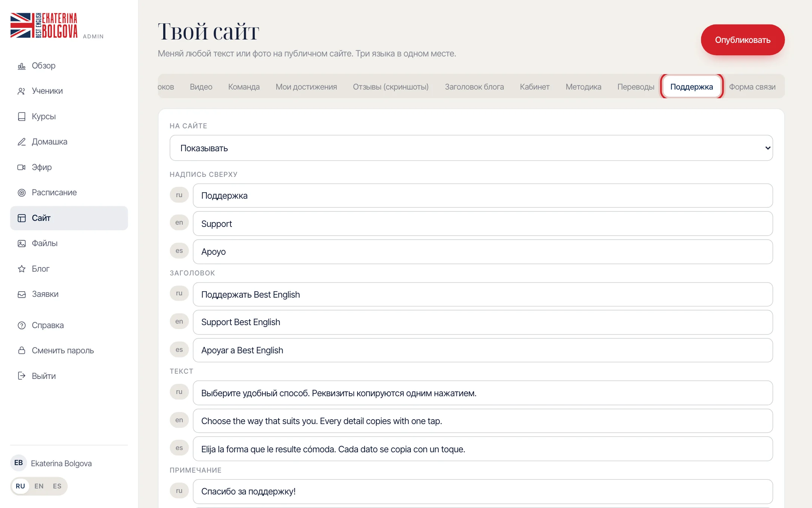Click the Обзор chart icon
Viewport: 812px width, 508px height.
point(21,66)
